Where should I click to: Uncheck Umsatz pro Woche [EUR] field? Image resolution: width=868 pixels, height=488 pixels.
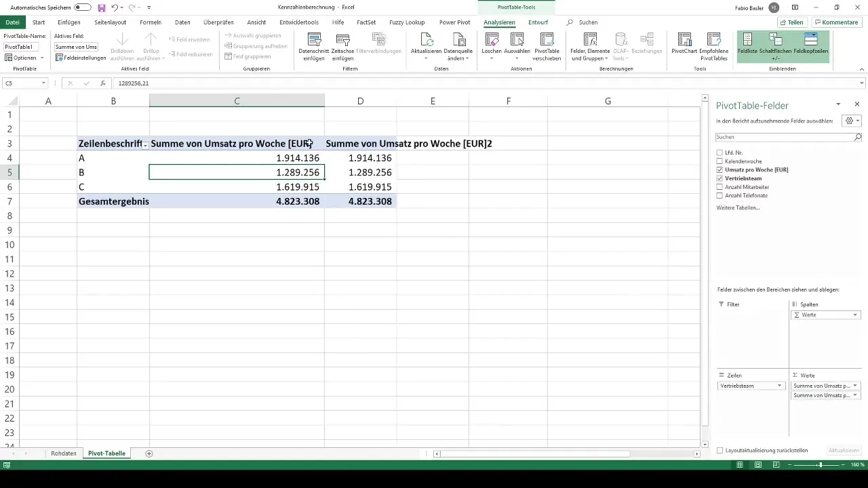pos(719,169)
